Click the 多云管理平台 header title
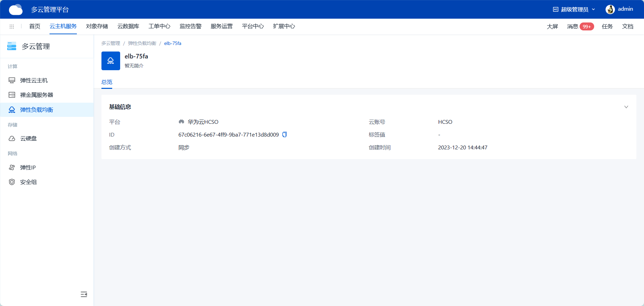 point(50,9)
